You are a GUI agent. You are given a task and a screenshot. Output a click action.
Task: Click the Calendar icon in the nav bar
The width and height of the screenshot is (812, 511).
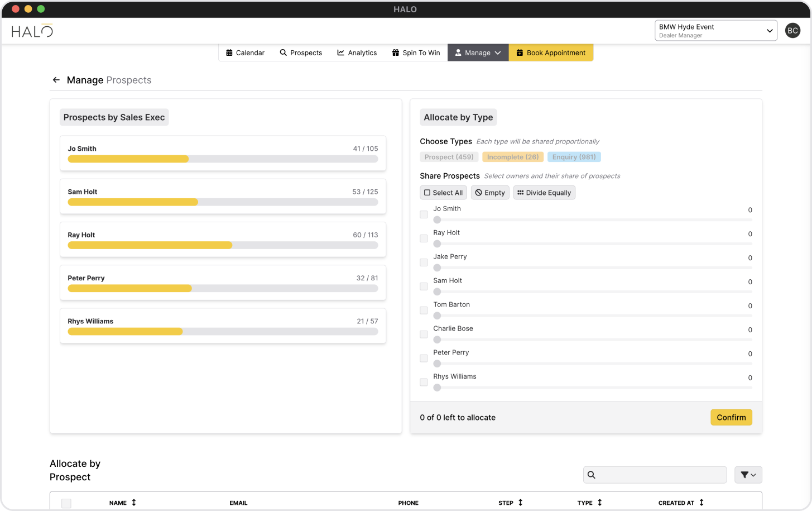pyautogui.click(x=229, y=52)
